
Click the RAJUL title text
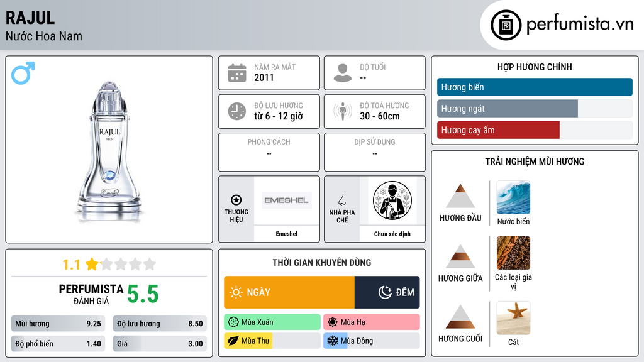30,18
